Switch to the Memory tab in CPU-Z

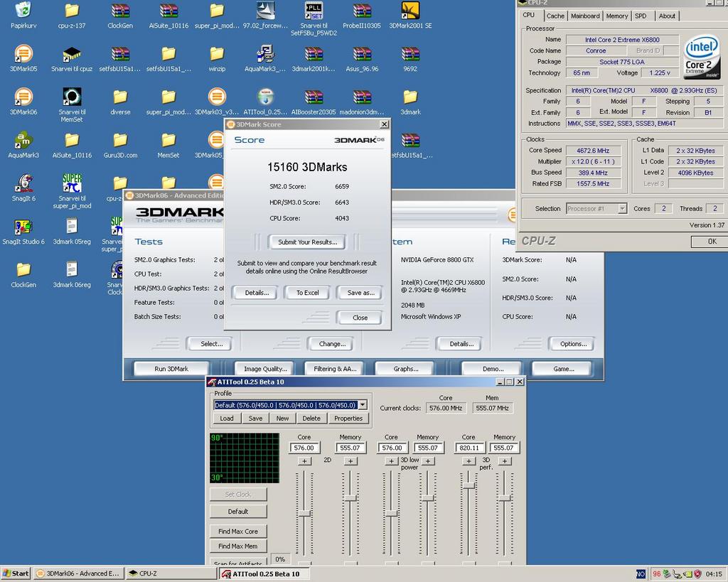coord(616,16)
